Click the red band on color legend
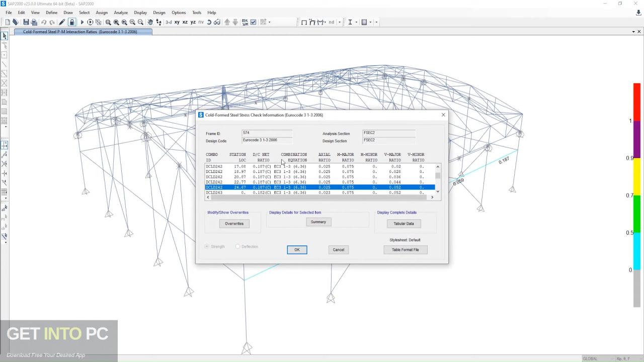 [636, 102]
